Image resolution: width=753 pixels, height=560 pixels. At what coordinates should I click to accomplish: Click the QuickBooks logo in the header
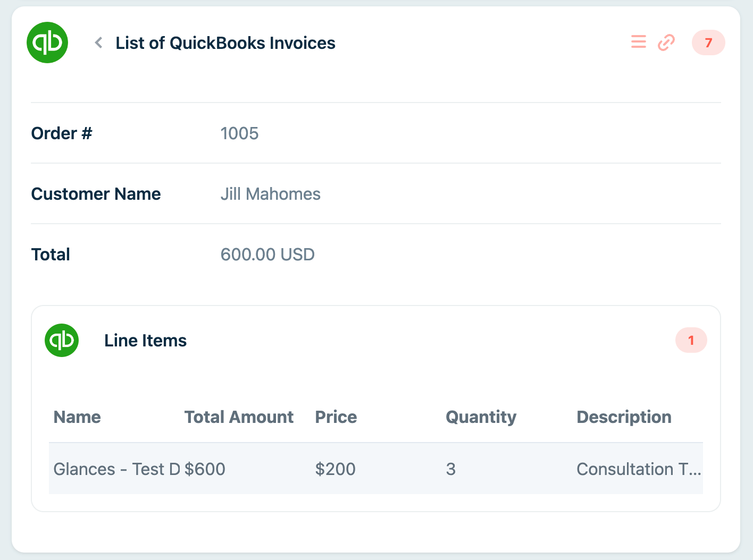point(47,43)
